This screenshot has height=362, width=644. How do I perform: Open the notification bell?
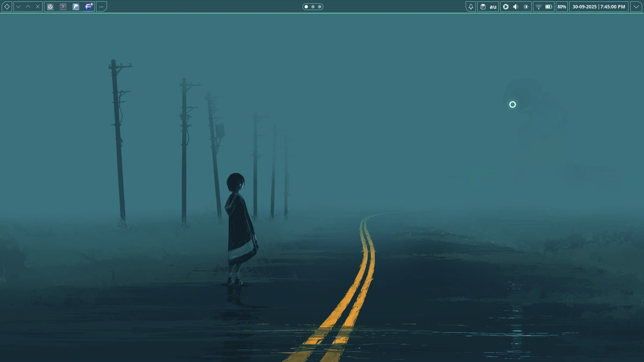471,6
